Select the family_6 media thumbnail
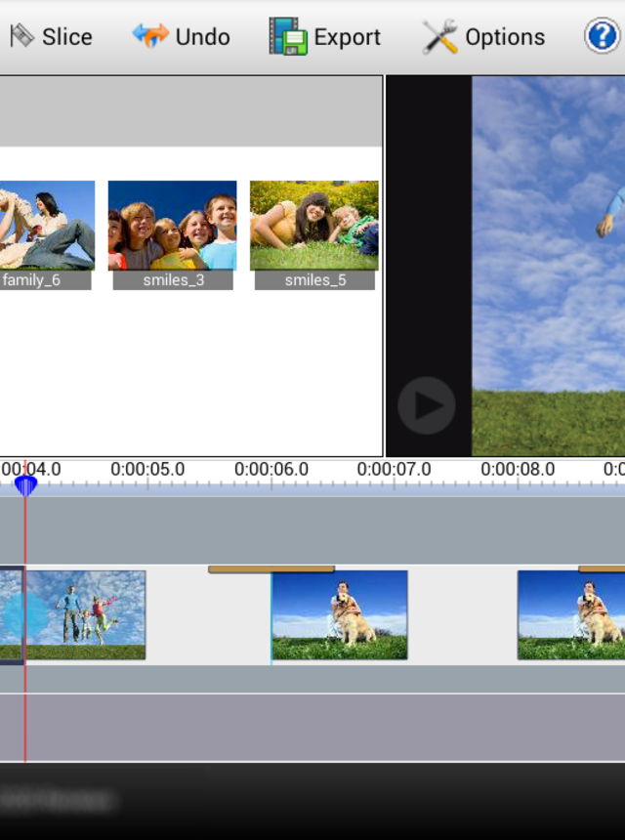The width and height of the screenshot is (625, 840). pos(45,226)
